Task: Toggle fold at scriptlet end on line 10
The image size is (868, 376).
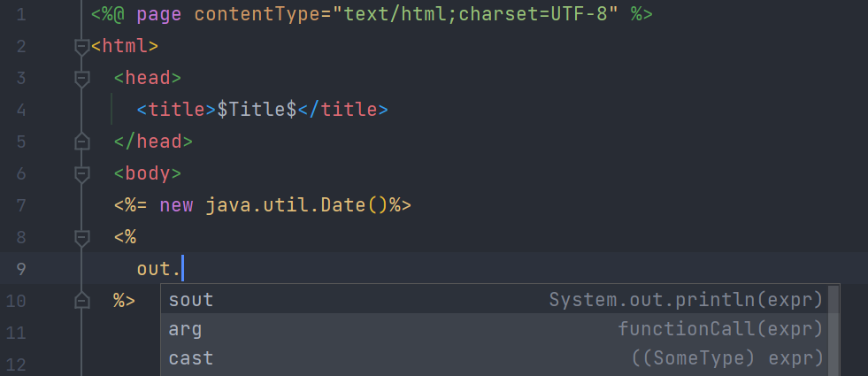Action: 82,301
